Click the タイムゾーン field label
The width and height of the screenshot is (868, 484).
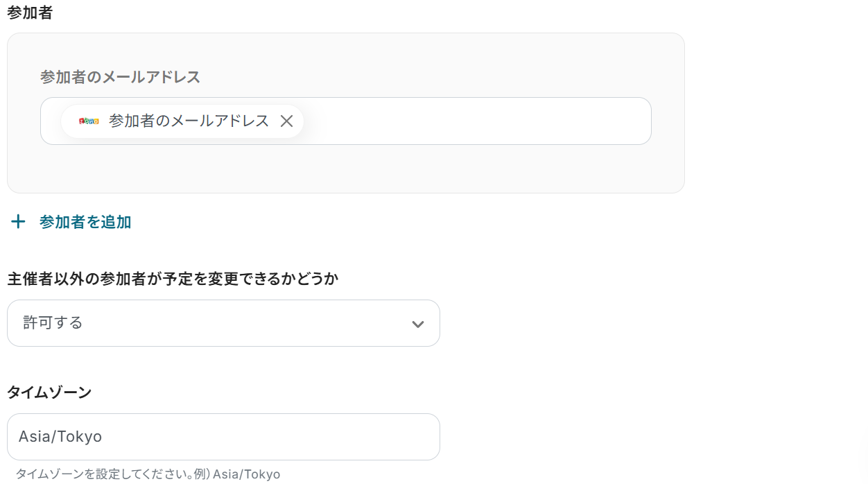49,392
